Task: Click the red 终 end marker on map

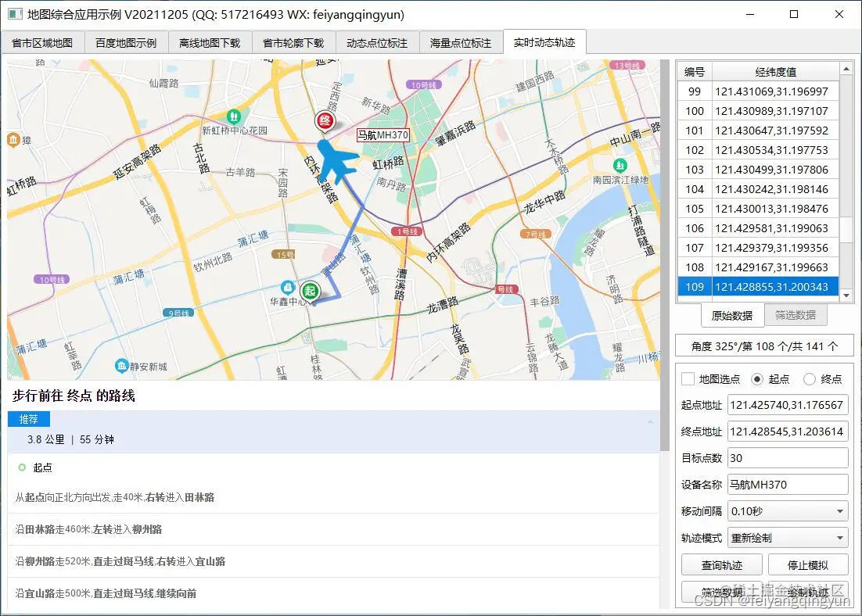Action: point(325,120)
